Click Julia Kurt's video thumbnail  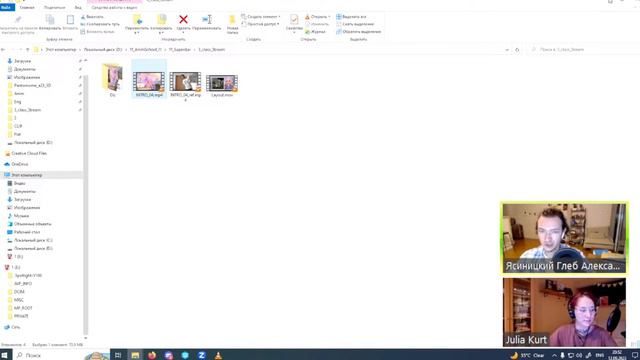coord(564,312)
